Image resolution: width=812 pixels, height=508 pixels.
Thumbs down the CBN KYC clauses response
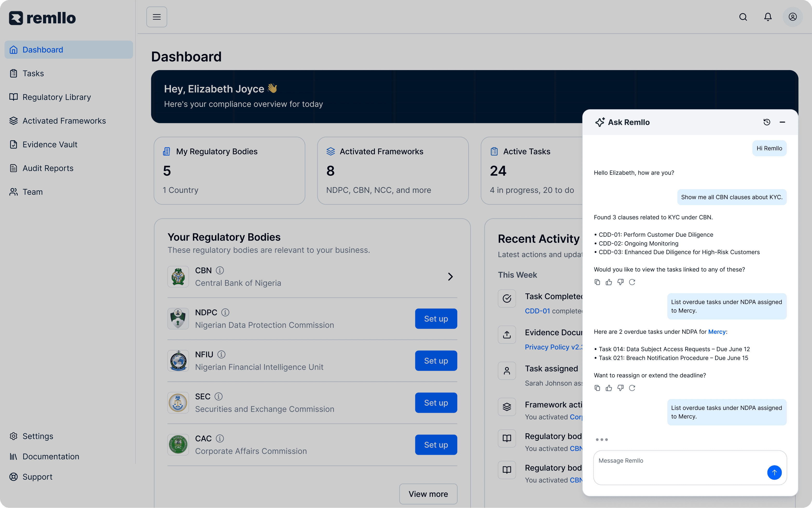pos(620,282)
